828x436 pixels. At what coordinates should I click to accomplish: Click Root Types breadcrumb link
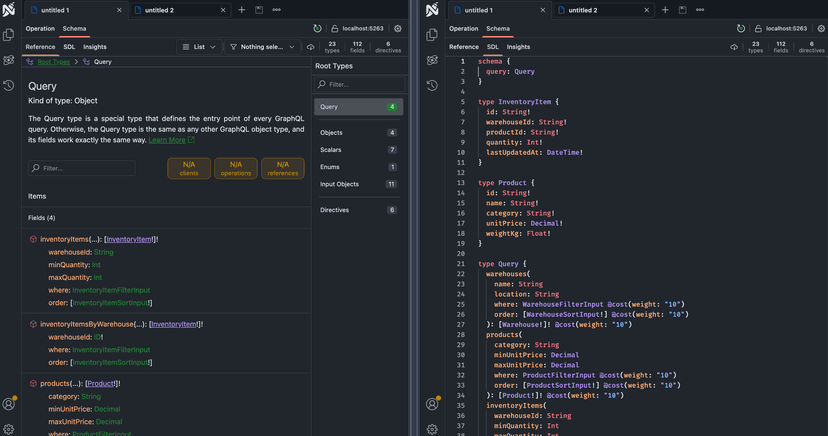point(53,62)
